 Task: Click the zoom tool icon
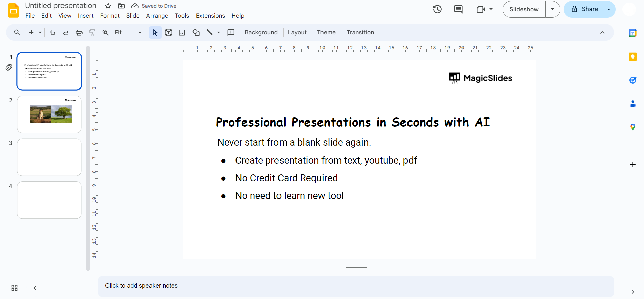tap(105, 32)
